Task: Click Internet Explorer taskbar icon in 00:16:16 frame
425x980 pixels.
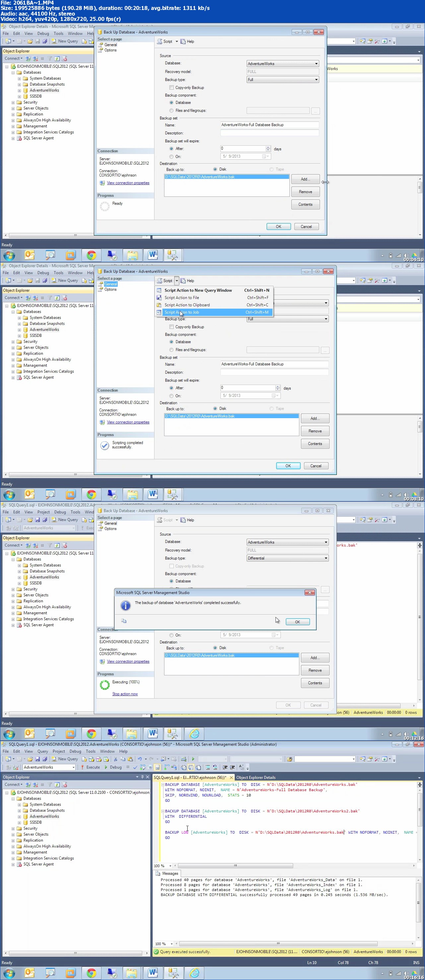Action: point(194,973)
